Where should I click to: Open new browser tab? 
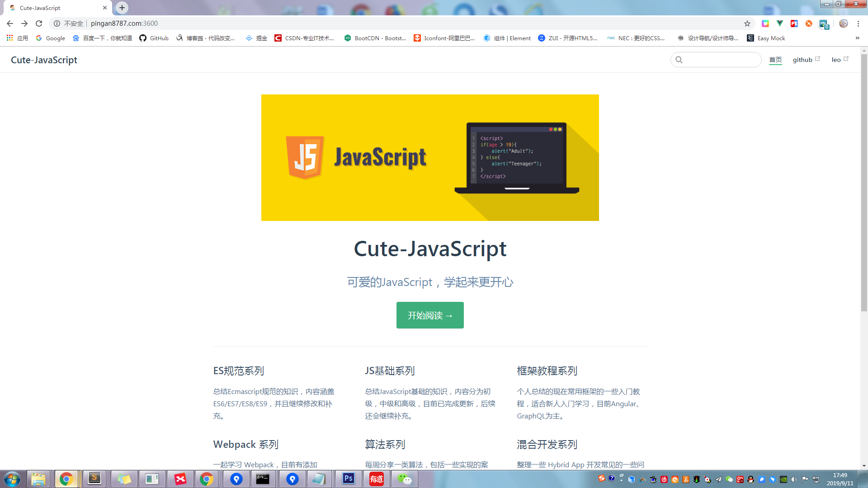click(122, 8)
